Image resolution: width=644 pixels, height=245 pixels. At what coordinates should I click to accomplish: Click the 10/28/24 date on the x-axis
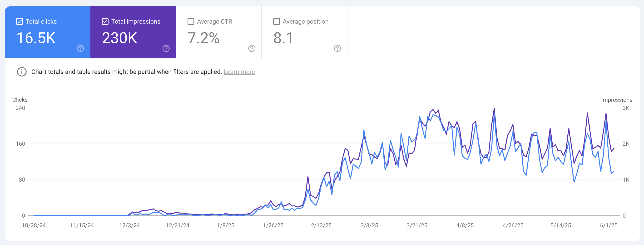[x=34, y=225]
